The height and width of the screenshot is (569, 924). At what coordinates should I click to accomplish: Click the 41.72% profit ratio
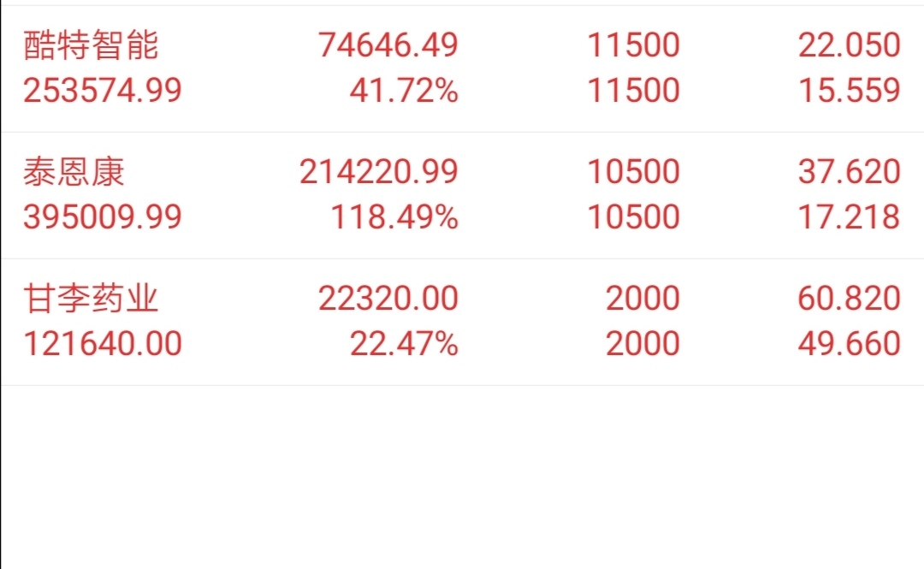click(404, 90)
